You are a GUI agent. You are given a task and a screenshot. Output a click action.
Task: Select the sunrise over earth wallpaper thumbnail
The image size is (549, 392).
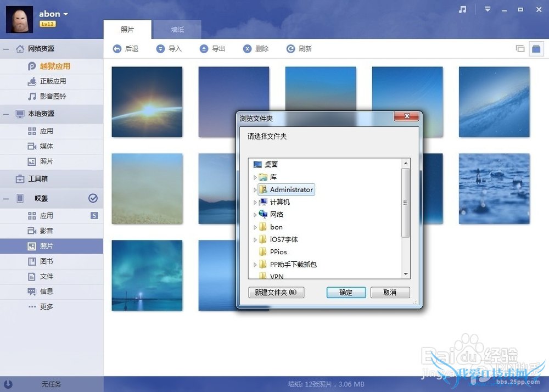click(147, 102)
